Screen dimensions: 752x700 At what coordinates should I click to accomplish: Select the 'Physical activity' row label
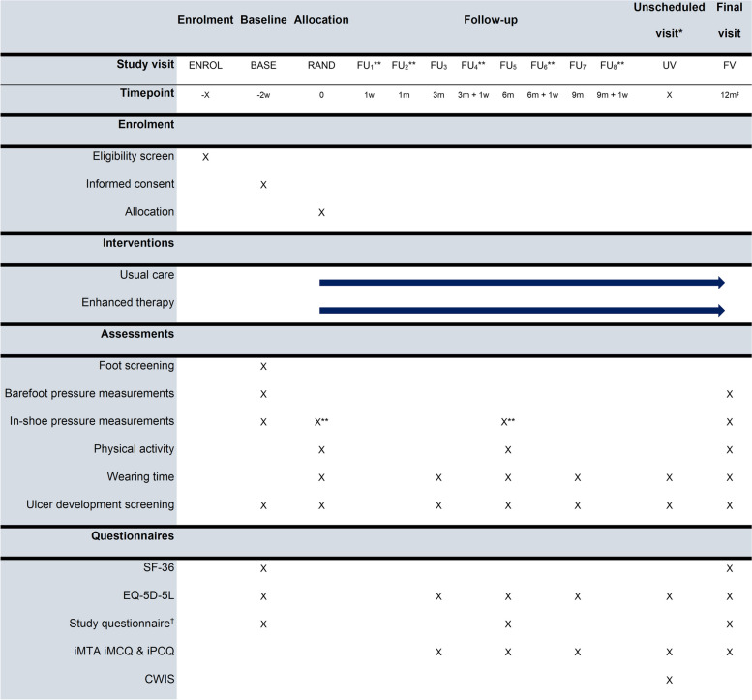point(134,449)
